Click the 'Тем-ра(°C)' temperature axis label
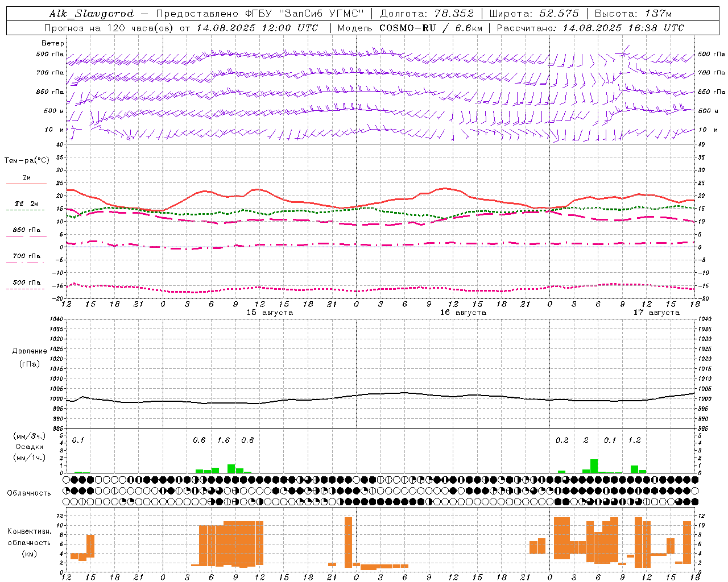Image resolution: width=728 pixels, height=582 pixels. 27,161
